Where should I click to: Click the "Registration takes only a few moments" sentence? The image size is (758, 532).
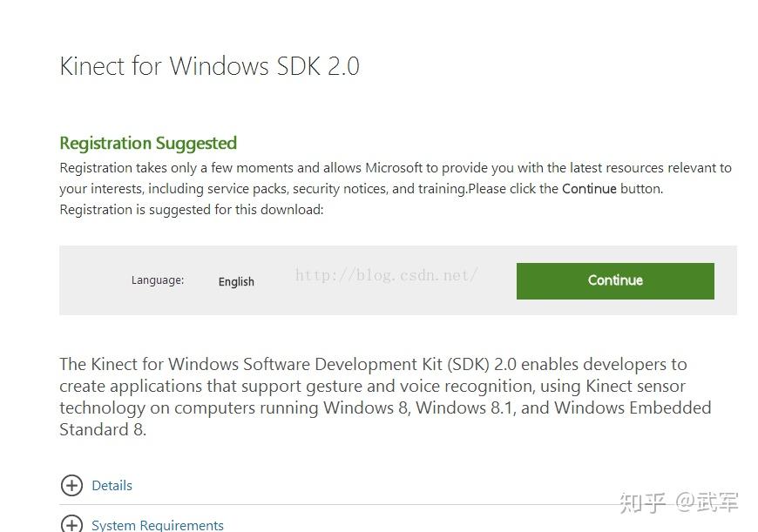396,178
